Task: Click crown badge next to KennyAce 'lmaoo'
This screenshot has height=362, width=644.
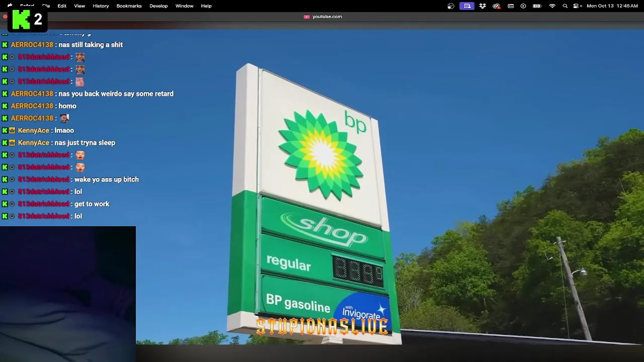Action: pos(13,131)
